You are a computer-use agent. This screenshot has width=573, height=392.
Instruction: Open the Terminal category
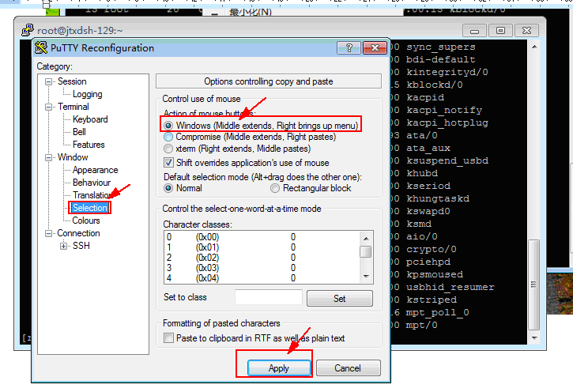(x=73, y=107)
